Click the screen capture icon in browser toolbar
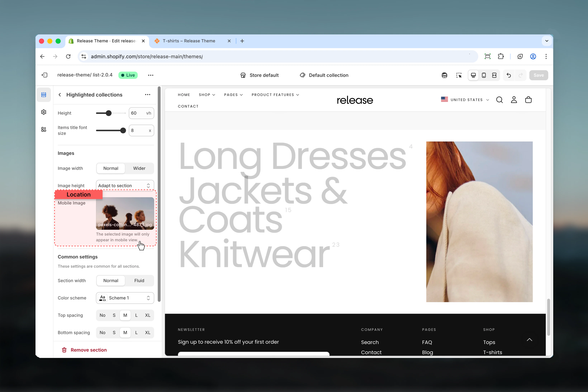The image size is (588, 392). (x=487, y=56)
